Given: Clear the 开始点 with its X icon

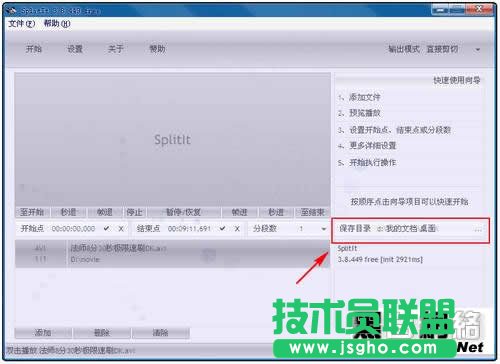Looking at the screenshot, I should click(x=121, y=229).
